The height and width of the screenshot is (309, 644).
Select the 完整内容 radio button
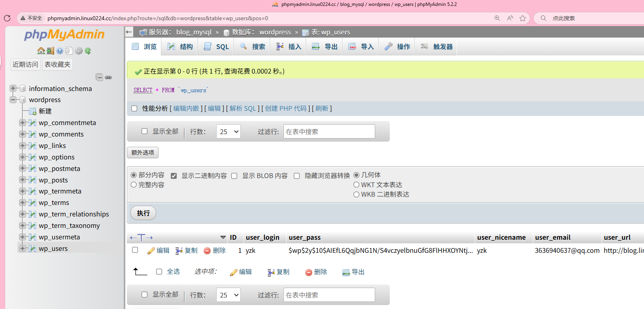(x=134, y=185)
